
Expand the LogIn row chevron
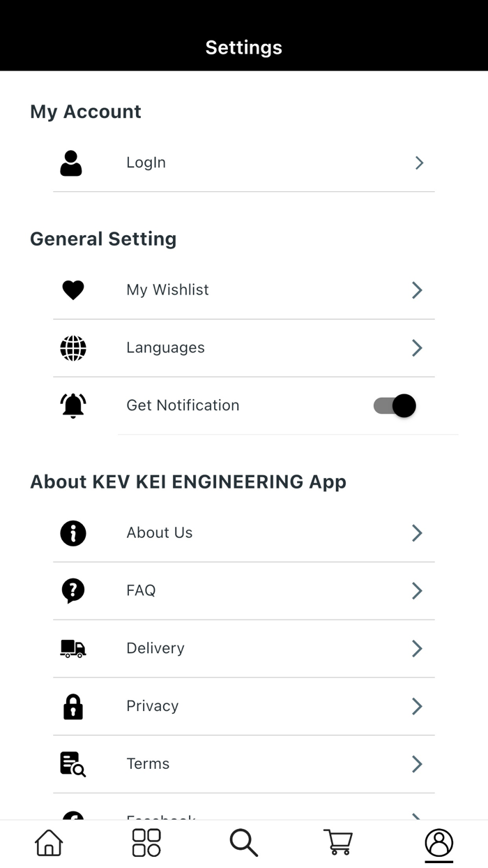tap(419, 163)
